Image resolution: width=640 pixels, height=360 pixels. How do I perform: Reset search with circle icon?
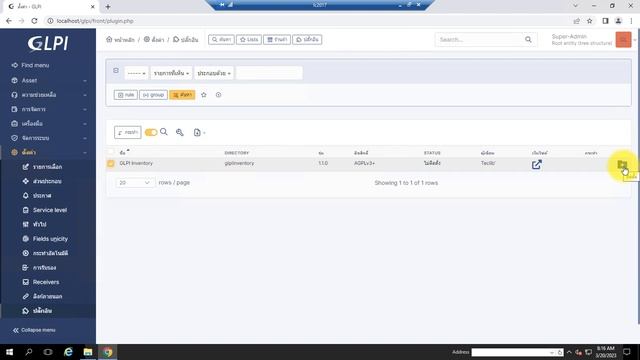tap(218, 95)
